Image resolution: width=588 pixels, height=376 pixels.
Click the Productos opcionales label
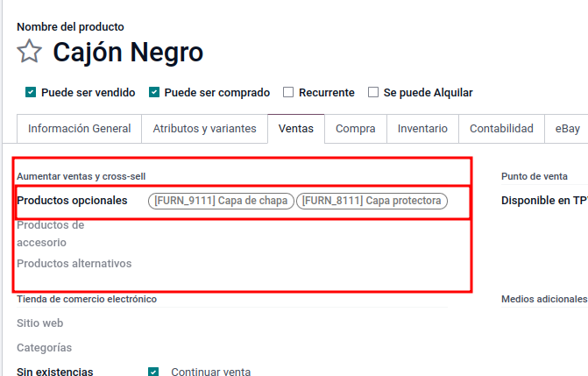(72, 201)
